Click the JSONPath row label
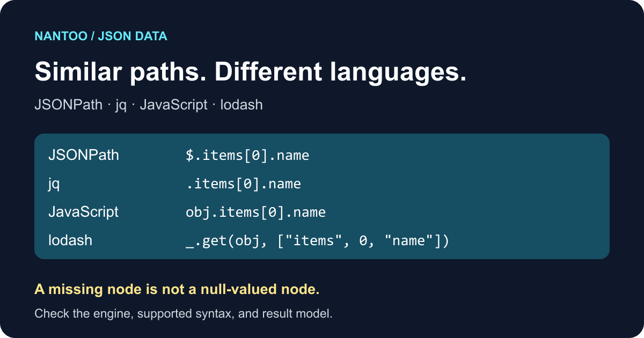 [x=84, y=156]
